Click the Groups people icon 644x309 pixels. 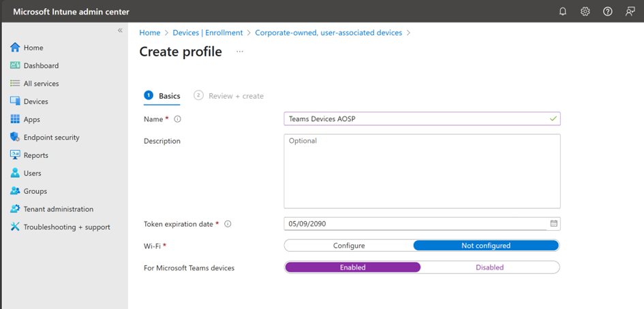coord(15,191)
